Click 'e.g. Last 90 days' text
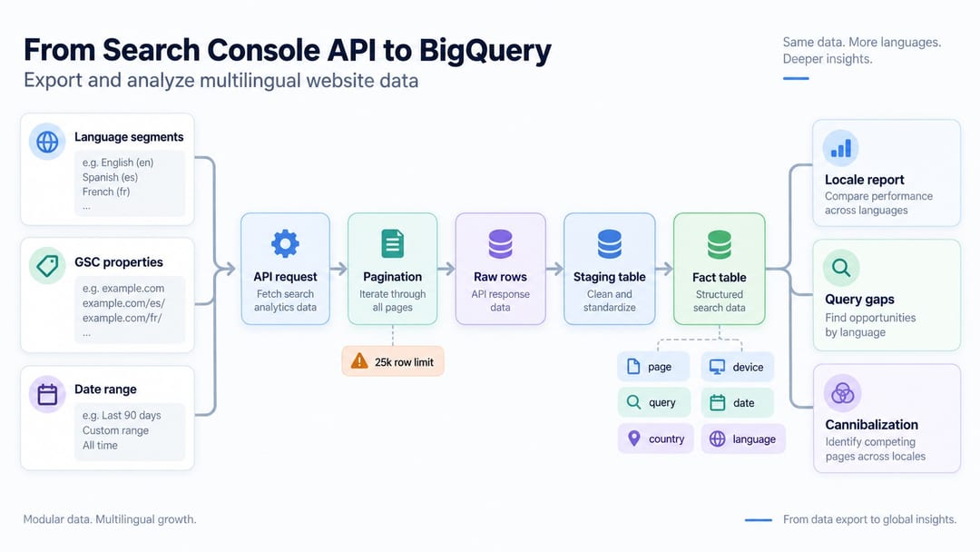Viewport: 980px width, 552px height. click(x=122, y=415)
